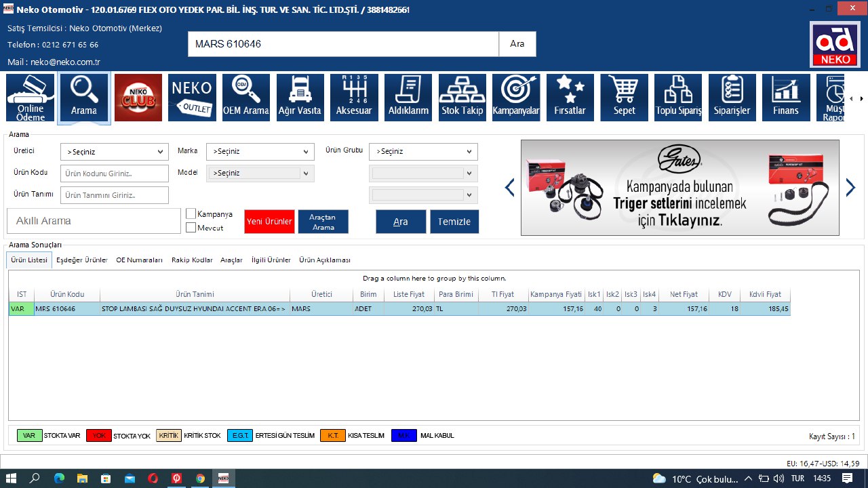The image size is (868, 488).
Task: Click the Ürün Kodu input field
Action: pyautogui.click(x=114, y=174)
